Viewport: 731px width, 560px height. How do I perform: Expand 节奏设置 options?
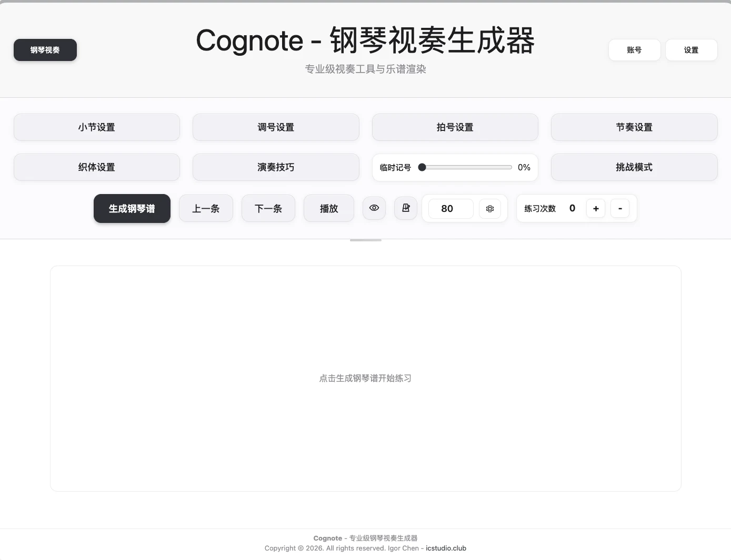[634, 127]
